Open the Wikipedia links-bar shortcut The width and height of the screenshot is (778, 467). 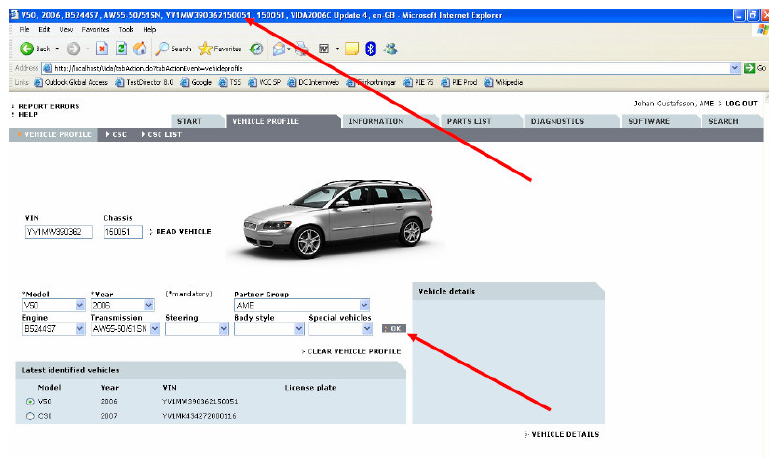(504, 82)
